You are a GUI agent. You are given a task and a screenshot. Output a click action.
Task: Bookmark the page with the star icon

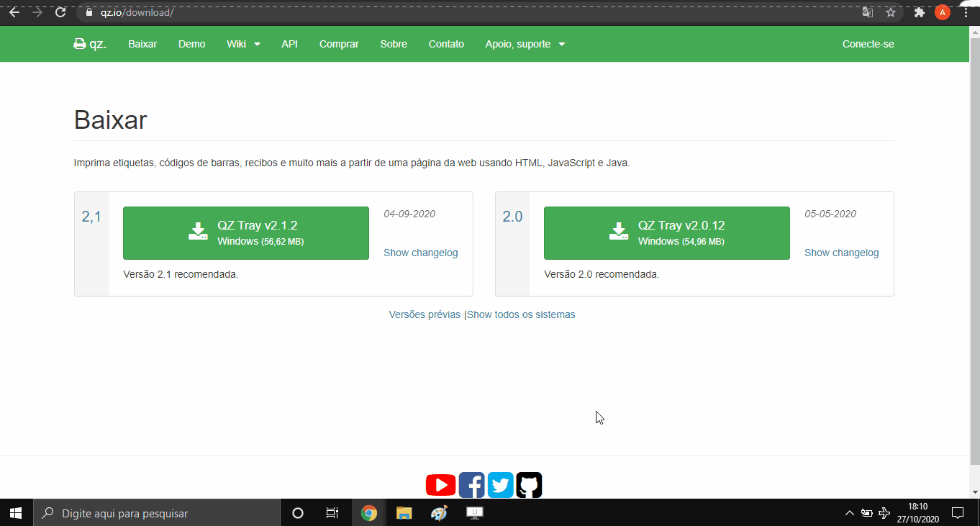pyautogui.click(x=891, y=12)
